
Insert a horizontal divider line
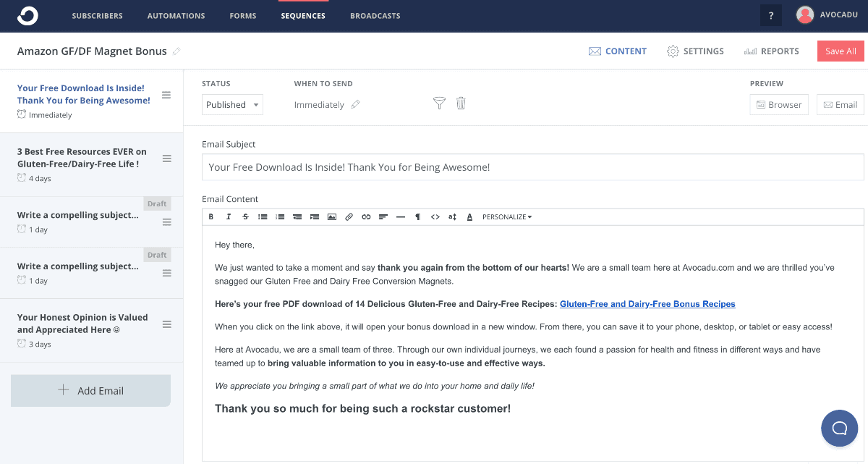[401, 216]
